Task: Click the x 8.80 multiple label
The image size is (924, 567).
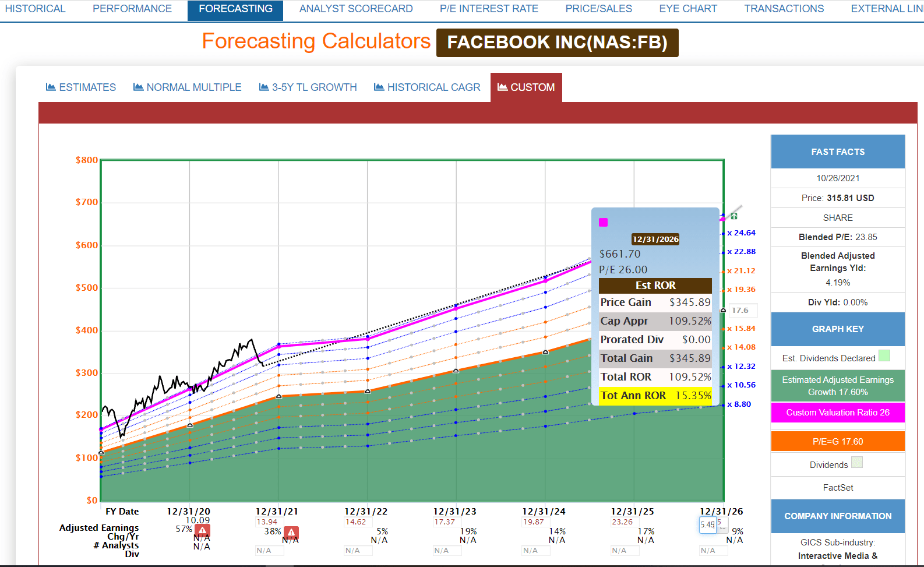Action: [739, 404]
